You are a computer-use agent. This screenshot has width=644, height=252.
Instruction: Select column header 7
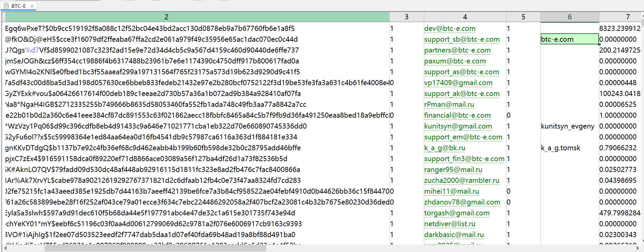tap(620, 17)
